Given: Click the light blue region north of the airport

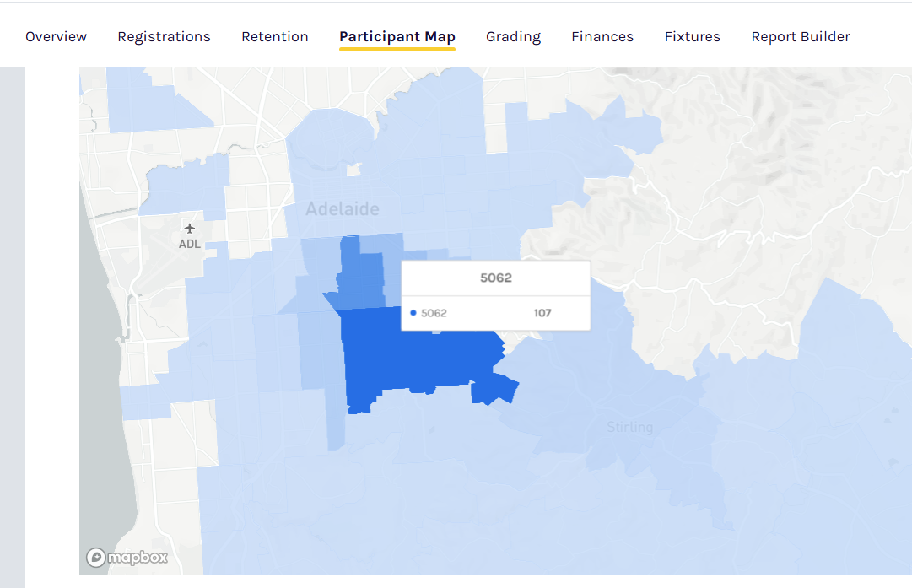Looking at the screenshot, I should 187,184.
